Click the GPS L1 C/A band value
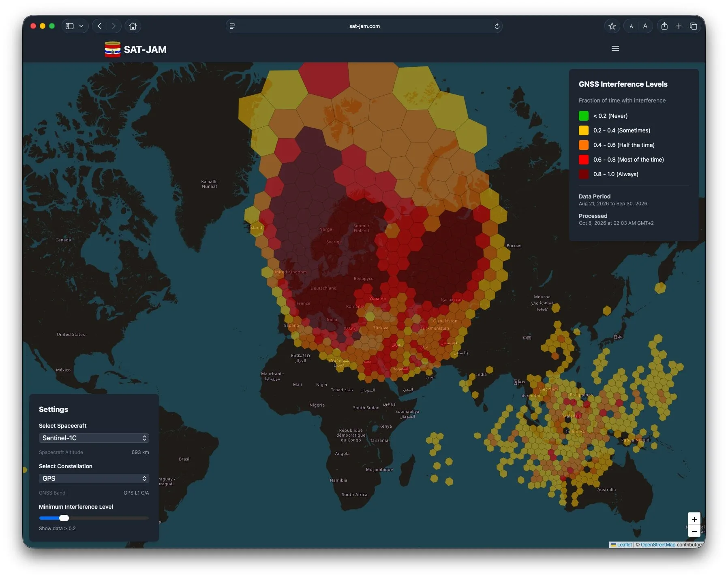Image resolution: width=728 pixels, height=578 pixels. 136,493
